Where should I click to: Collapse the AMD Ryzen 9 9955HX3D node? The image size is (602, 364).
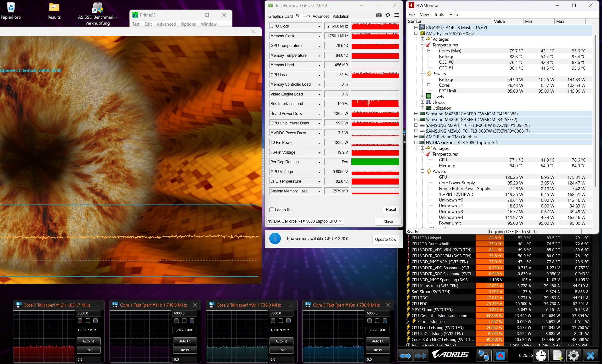pyautogui.click(x=416, y=33)
